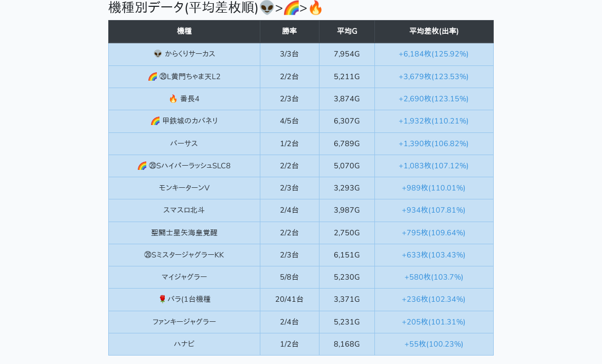Open the +3,679枚(123.53%) link
The image size is (602, 364).
[x=434, y=76]
